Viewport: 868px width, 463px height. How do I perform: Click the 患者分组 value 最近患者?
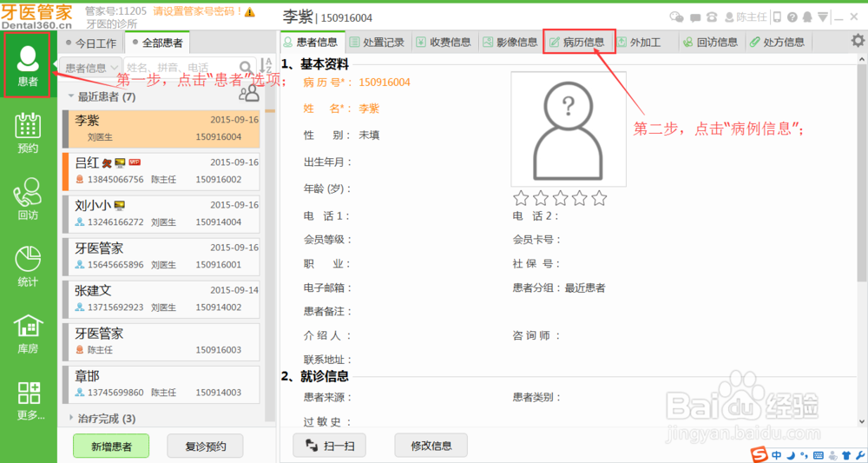[x=585, y=288]
